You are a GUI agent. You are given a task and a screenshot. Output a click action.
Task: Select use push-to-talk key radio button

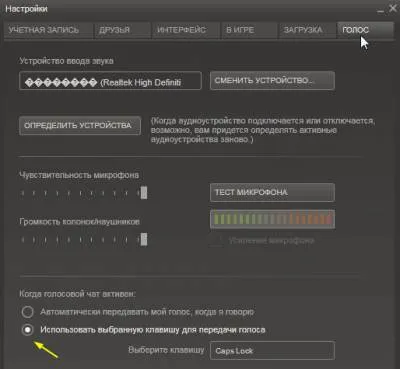(27, 330)
